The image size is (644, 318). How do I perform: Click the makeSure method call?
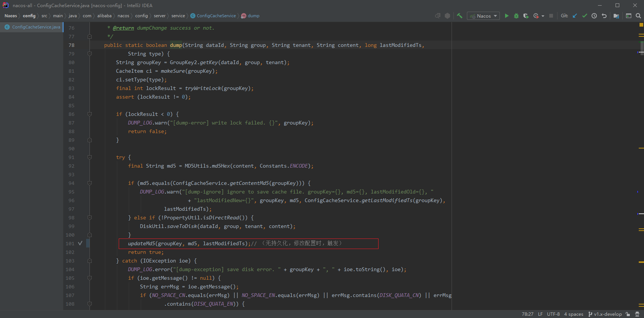pos(173,71)
